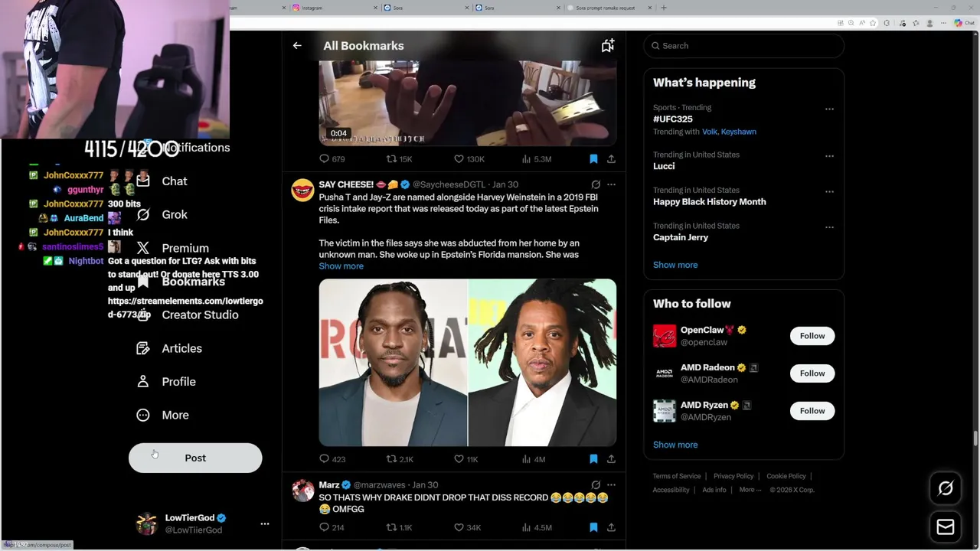Open Articles in the sidebar

(169, 348)
